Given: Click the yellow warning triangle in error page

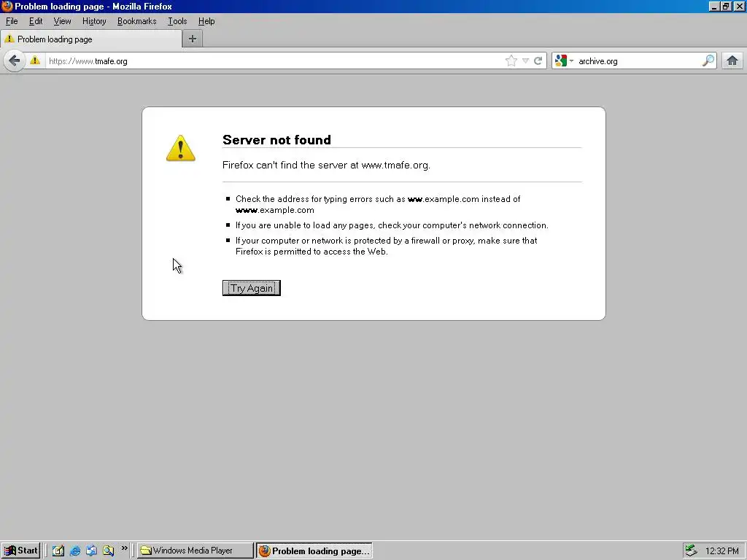Looking at the screenshot, I should pyautogui.click(x=181, y=148).
